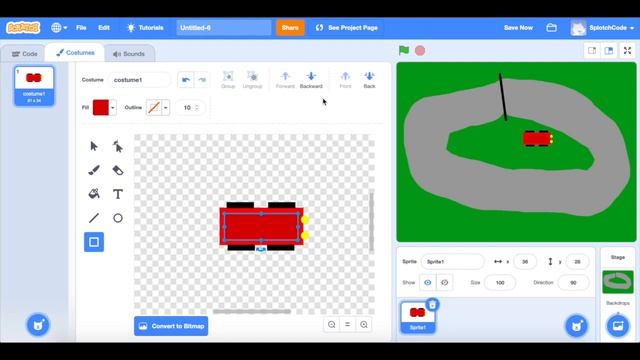Click Convert to Bitmap
The height and width of the screenshot is (360, 640).
tap(171, 326)
